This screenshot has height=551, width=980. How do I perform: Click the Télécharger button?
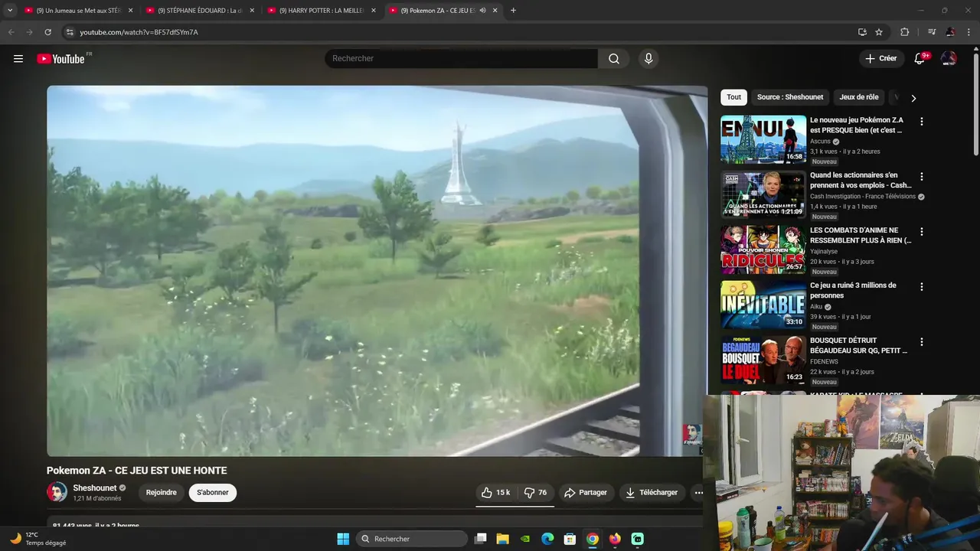click(652, 493)
